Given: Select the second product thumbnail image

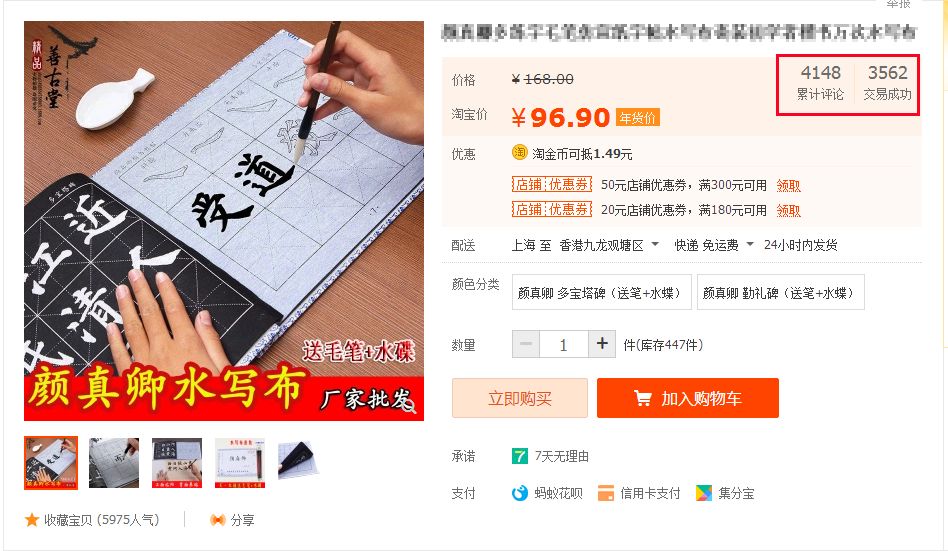Looking at the screenshot, I should point(114,463).
